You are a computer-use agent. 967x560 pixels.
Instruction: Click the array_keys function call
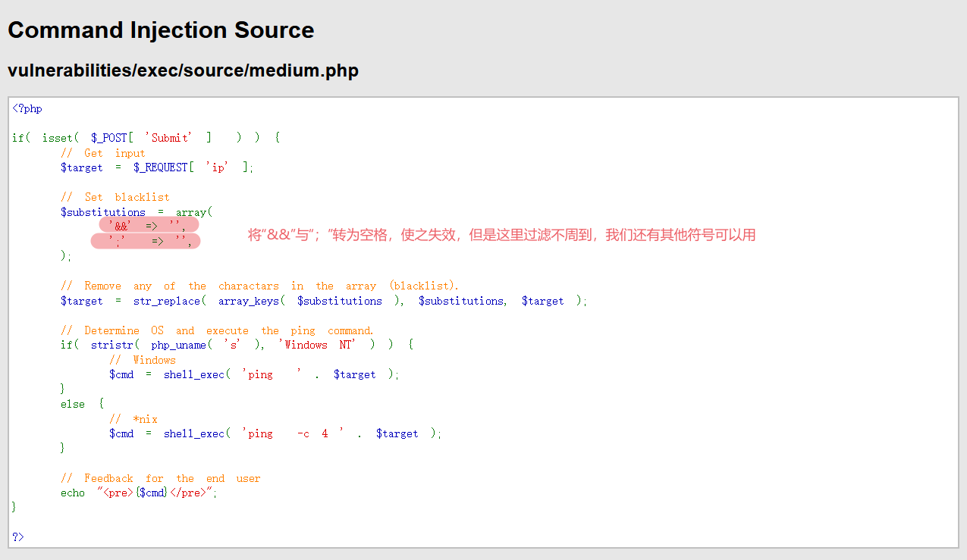tap(250, 301)
